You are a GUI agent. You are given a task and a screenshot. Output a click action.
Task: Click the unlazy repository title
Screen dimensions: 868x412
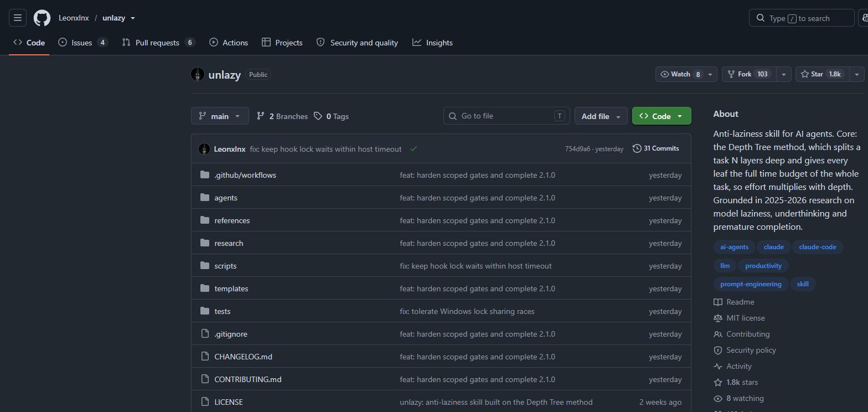[224, 75]
